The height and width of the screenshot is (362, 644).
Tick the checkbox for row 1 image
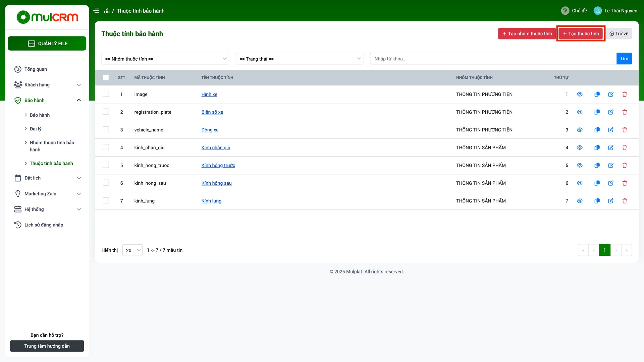[106, 94]
